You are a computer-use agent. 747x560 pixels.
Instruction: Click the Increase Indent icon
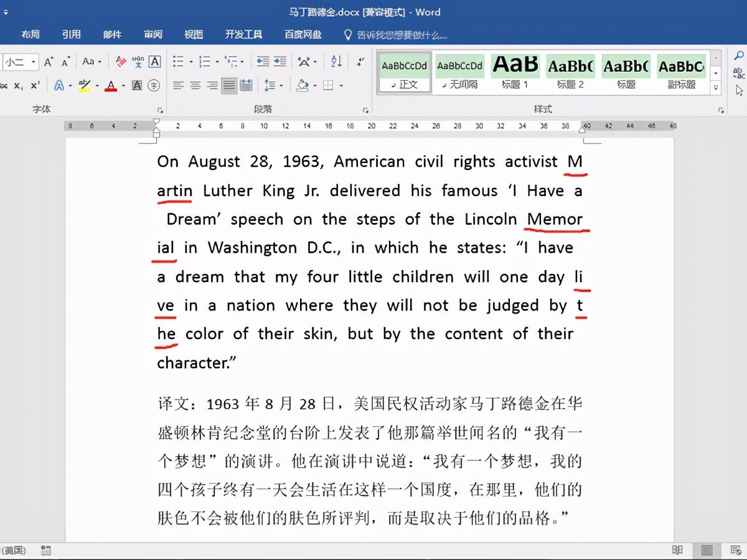(x=280, y=62)
